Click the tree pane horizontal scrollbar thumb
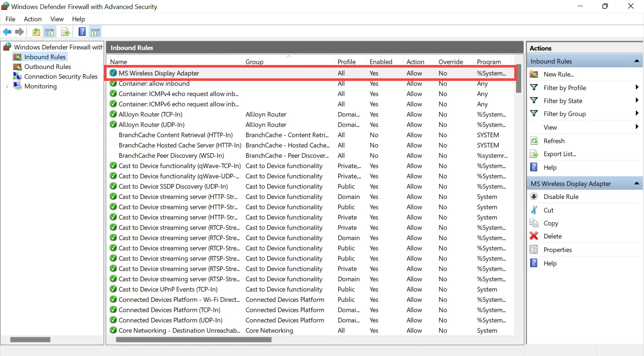 [30, 340]
